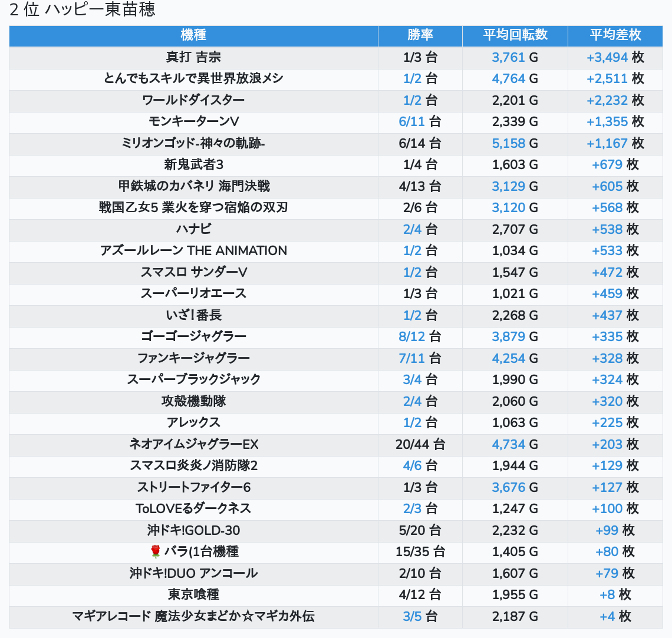This screenshot has width=672, height=638.
Task: Click win rate 5/20 台 for 沖ドキ!GOLD-30
Action: (x=420, y=530)
